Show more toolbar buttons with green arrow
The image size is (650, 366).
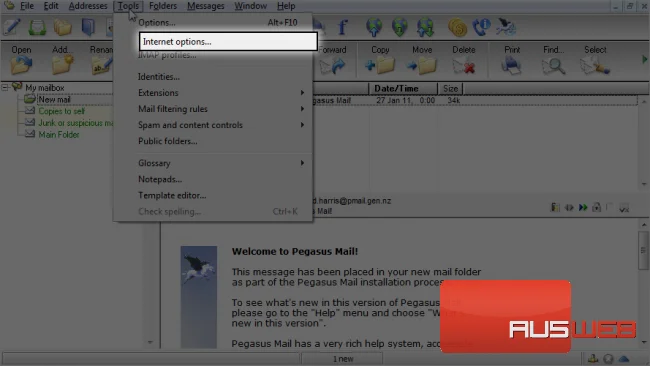pyautogui.click(x=645, y=60)
